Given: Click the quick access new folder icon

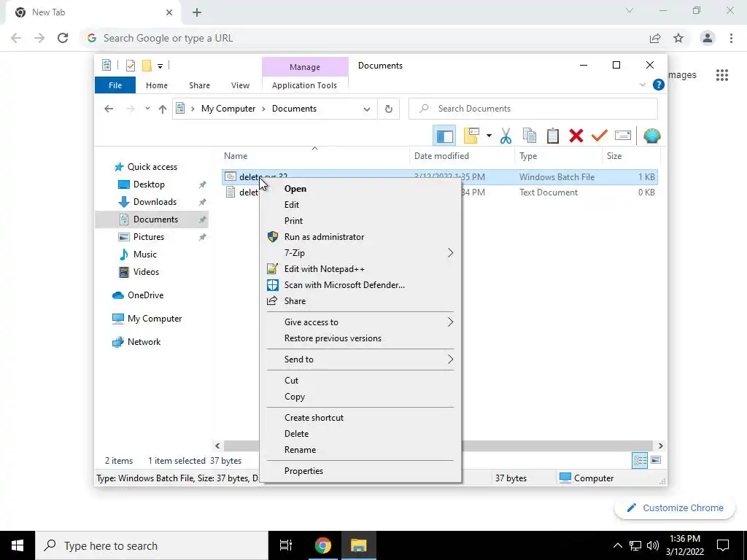Looking at the screenshot, I should coord(147,65).
